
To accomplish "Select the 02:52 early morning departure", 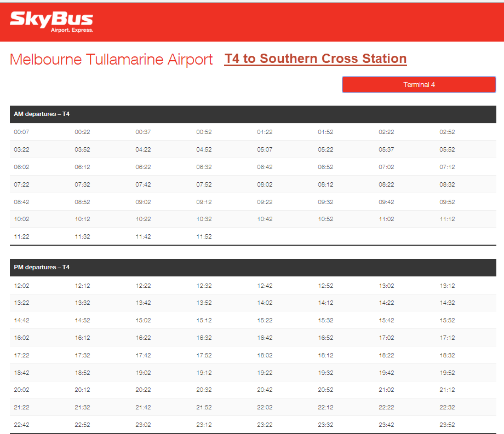I will [x=447, y=132].
